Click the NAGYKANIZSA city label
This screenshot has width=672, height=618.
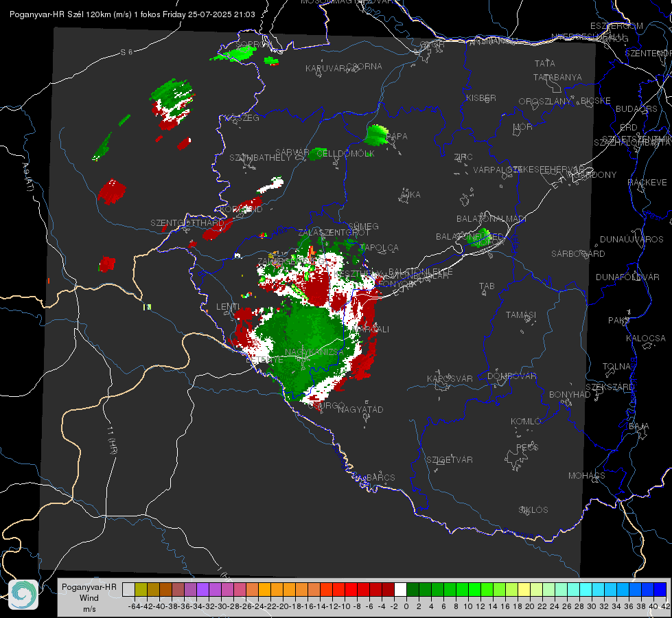coord(314,352)
